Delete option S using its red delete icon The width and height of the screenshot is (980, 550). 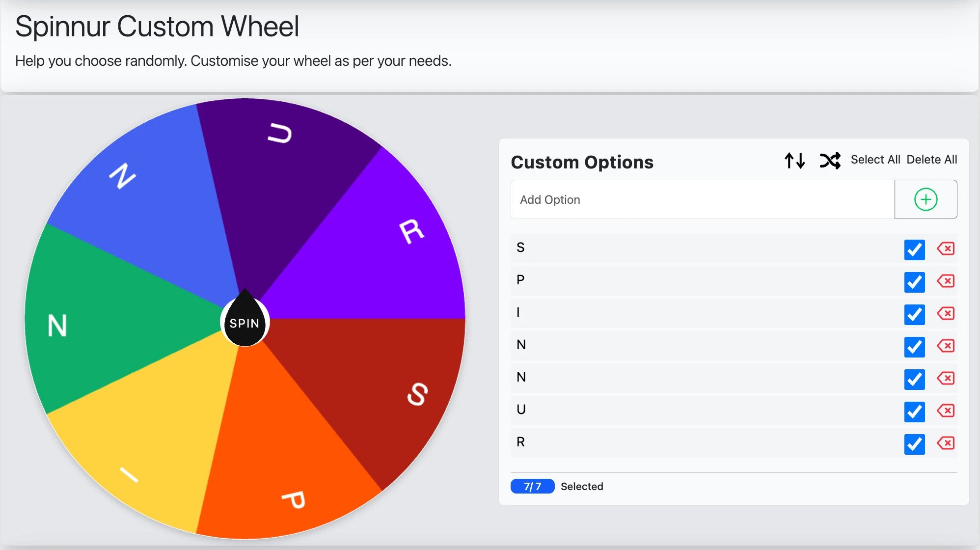coord(946,249)
